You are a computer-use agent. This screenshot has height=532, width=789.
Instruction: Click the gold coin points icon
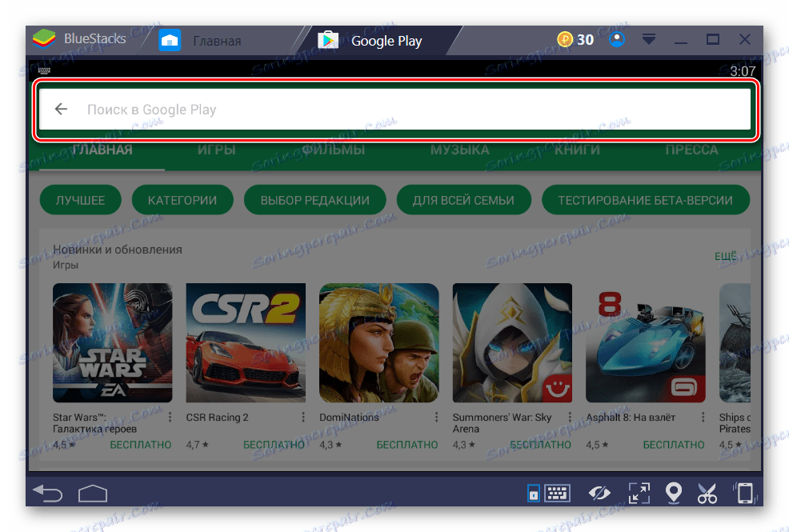click(x=565, y=39)
